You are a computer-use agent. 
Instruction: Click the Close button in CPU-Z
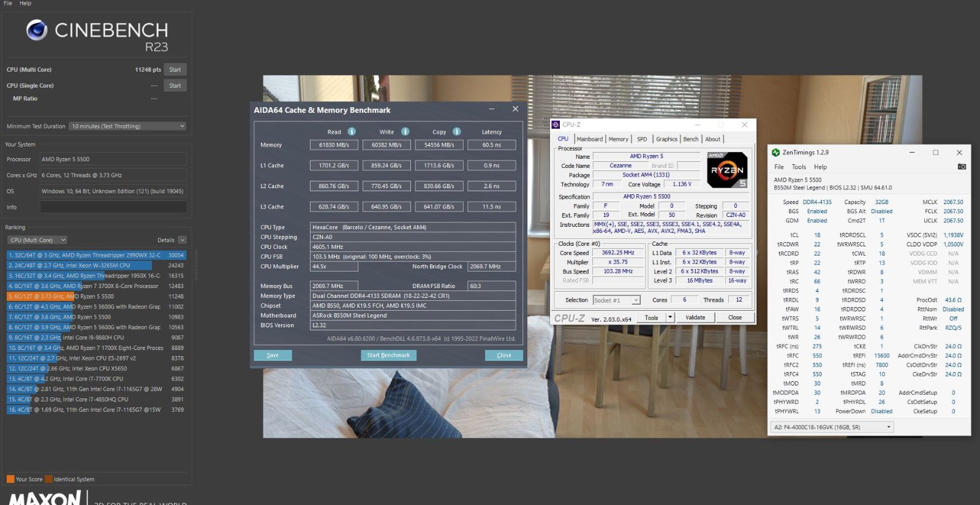(x=735, y=317)
